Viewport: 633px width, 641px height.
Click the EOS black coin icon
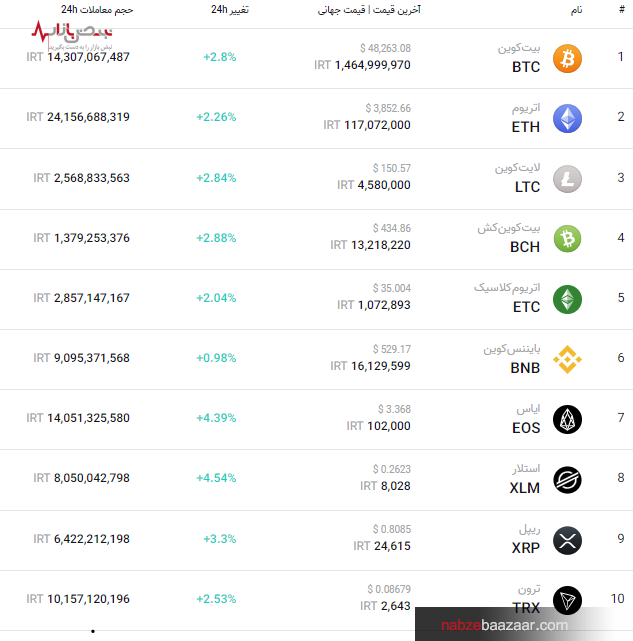point(567,419)
